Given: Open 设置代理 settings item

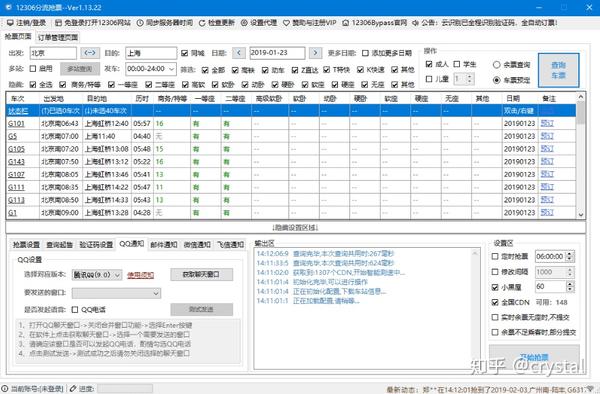Looking at the screenshot, I should [x=259, y=23].
